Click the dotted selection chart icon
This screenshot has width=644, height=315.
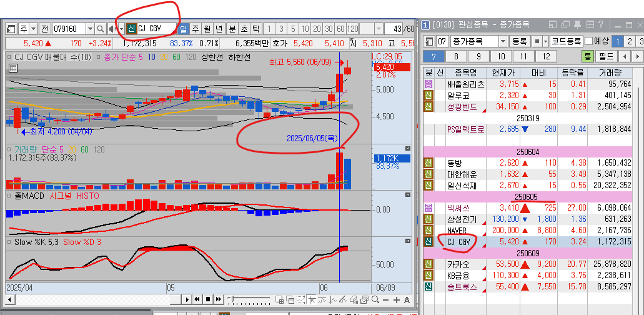[x=300, y=300]
